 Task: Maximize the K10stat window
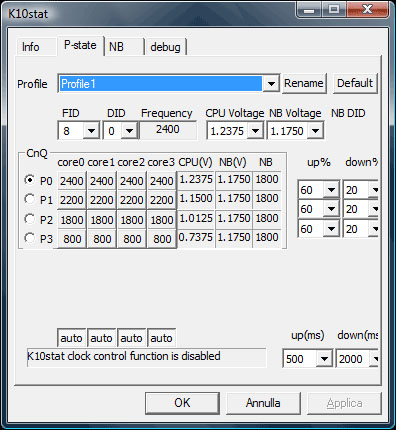[334, 10]
